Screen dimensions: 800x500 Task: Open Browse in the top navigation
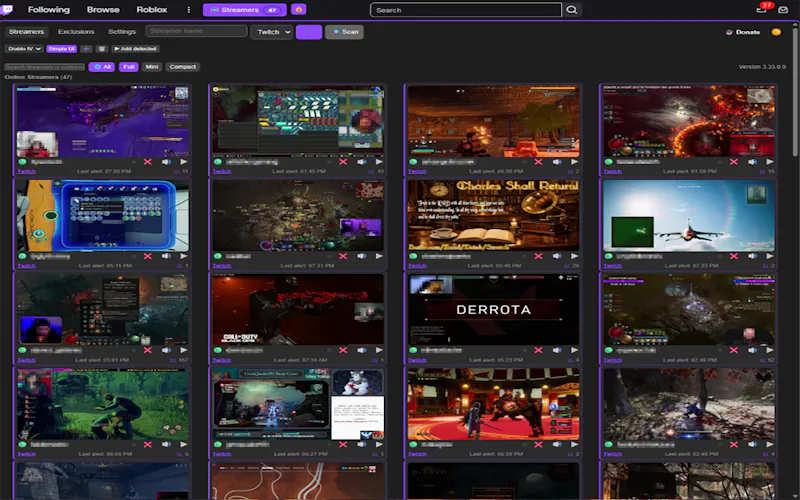click(103, 10)
